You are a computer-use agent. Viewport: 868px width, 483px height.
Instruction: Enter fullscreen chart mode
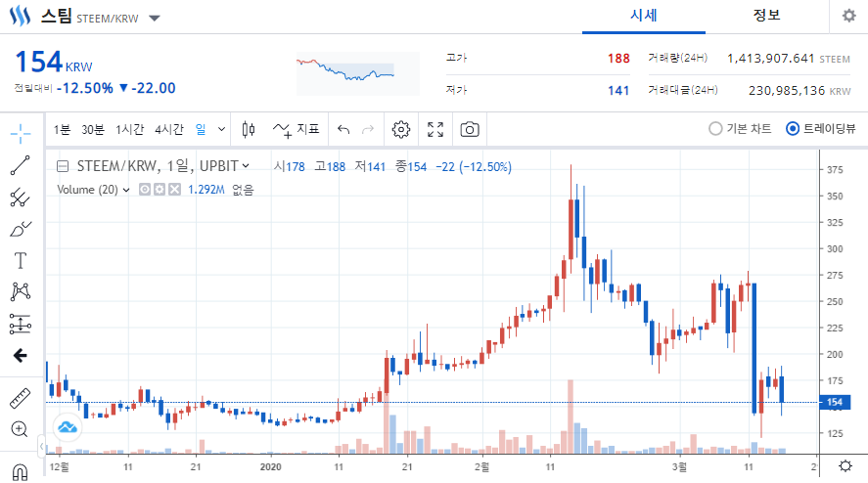pyautogui.click(x=435, y=129)
